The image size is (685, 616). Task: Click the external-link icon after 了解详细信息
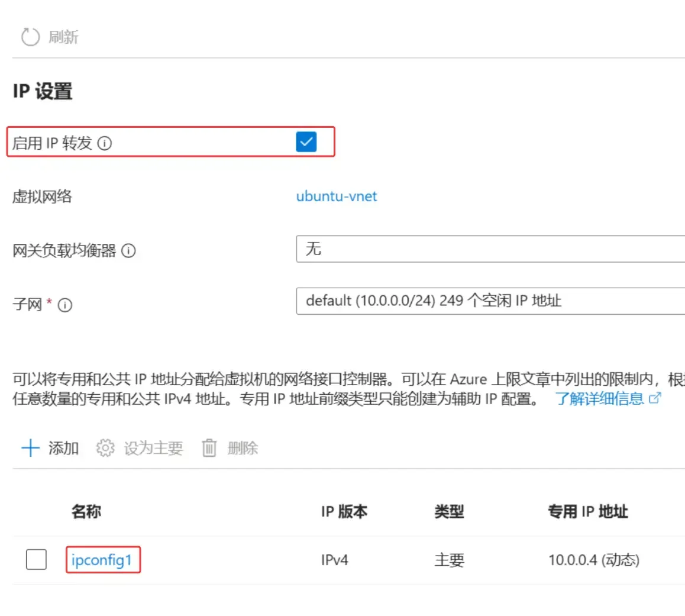(x=653, y=398)
